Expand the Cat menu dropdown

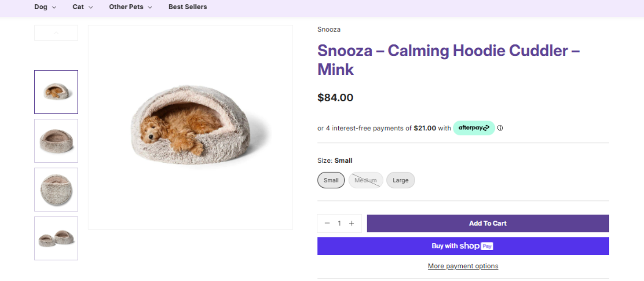point(82,7)
